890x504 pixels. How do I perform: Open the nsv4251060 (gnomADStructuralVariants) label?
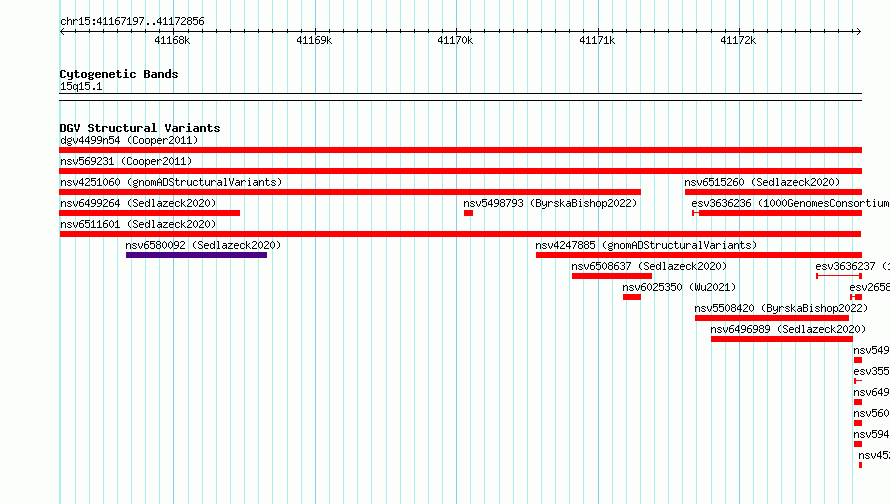(171, 182)
